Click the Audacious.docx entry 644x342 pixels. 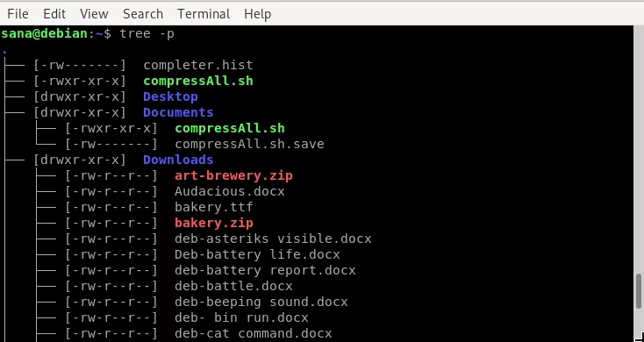230,191
